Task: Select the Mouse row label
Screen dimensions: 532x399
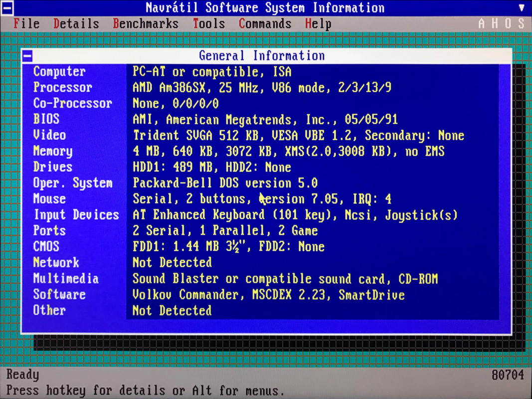Action: (x=49, y=199)
